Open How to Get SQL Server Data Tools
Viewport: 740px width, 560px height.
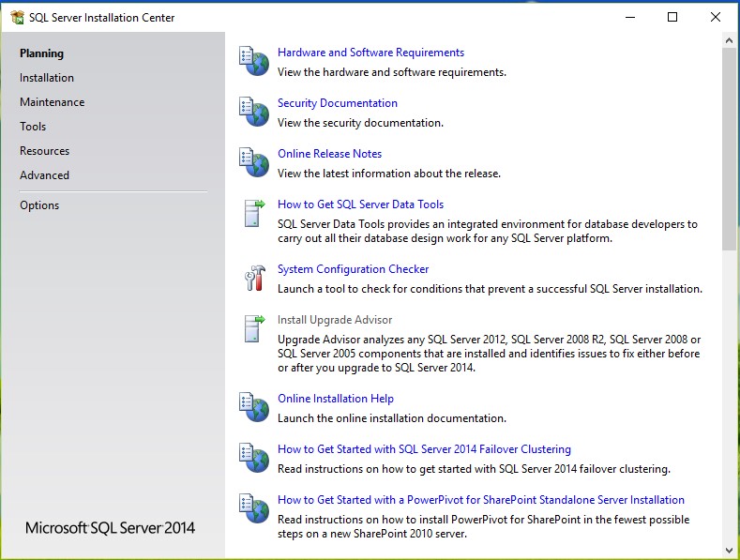tap(360, 204)
